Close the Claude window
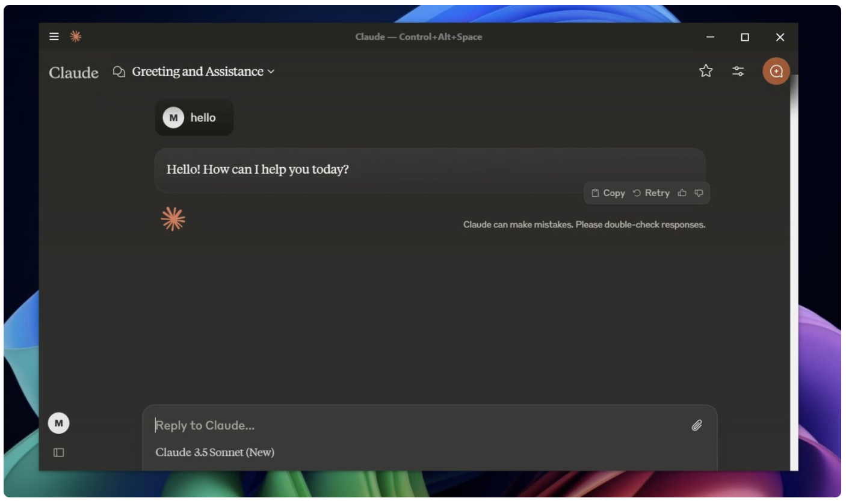The height and width of the screenshot is (504, 846). (780, 37)
